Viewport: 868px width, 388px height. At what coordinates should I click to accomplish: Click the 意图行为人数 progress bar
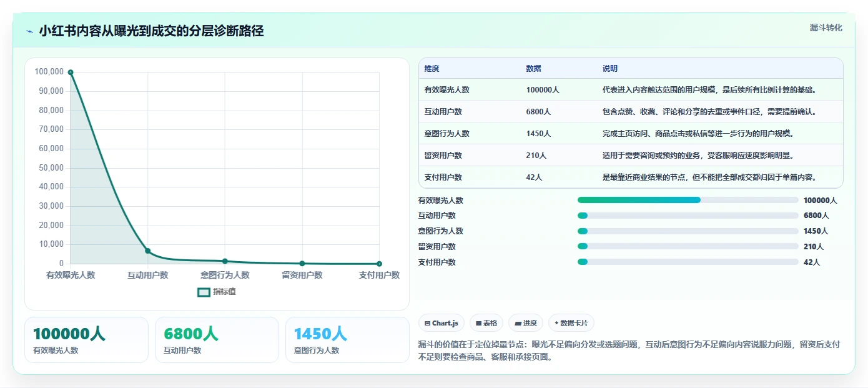[688, 231]
